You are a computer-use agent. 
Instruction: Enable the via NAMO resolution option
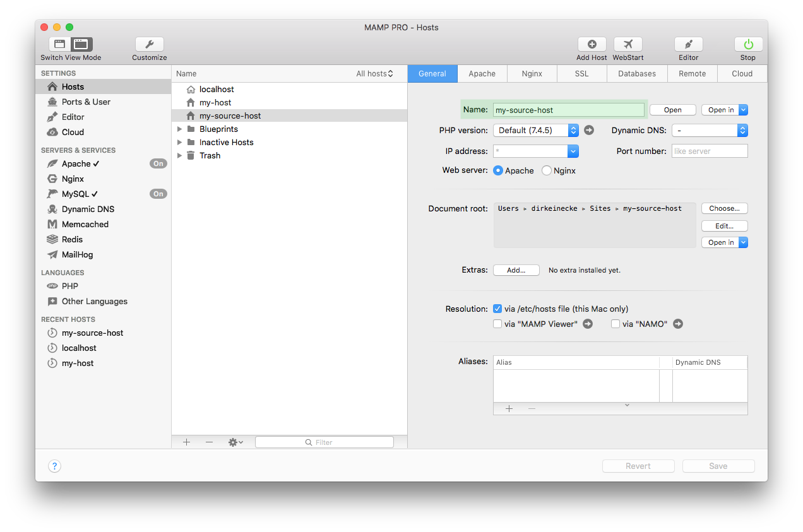click(616, 324)
